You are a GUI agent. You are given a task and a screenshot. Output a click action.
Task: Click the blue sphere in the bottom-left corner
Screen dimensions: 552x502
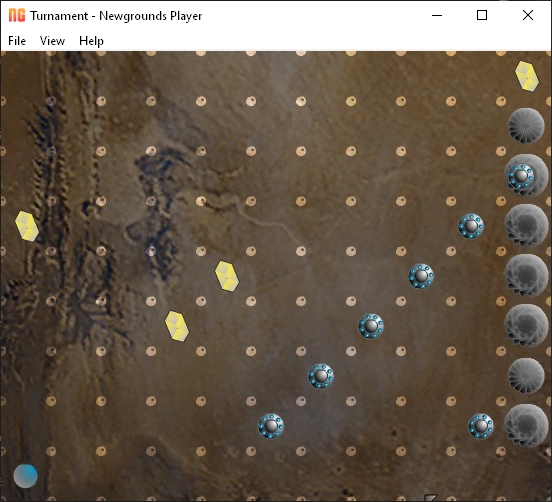(x=25, y=476)
